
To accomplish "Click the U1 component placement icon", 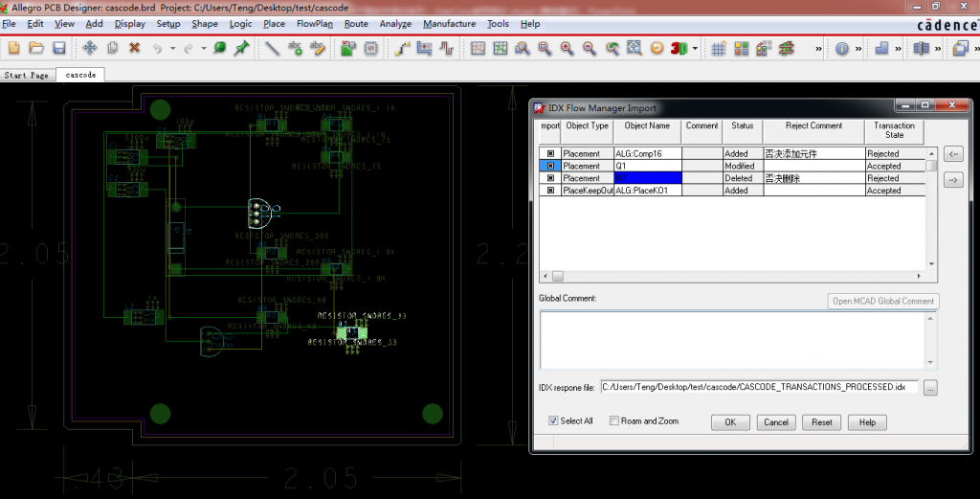I will pos(370,48).
